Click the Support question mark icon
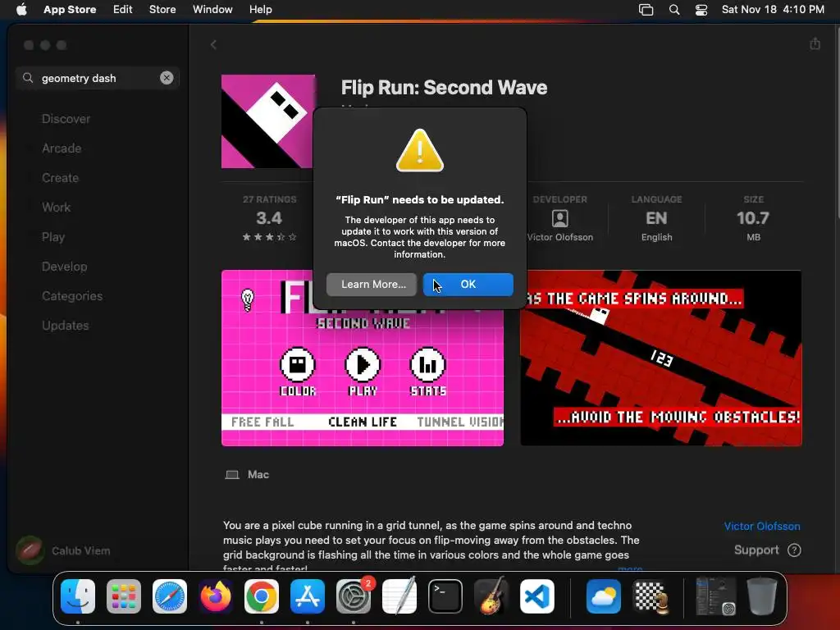The image size is (840, 630). pos(794,550)
